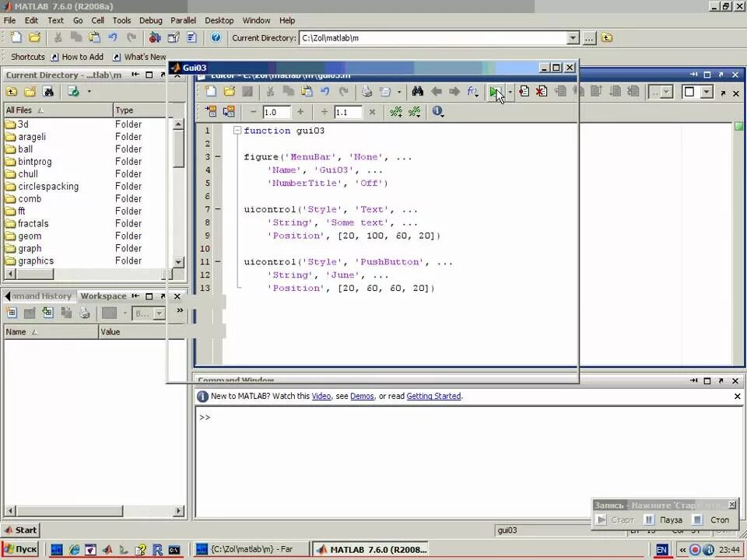This screenshot has height=560, width=747.
Task: Open Stack dropdown in editor toolbar
Action: pos(661,92)
